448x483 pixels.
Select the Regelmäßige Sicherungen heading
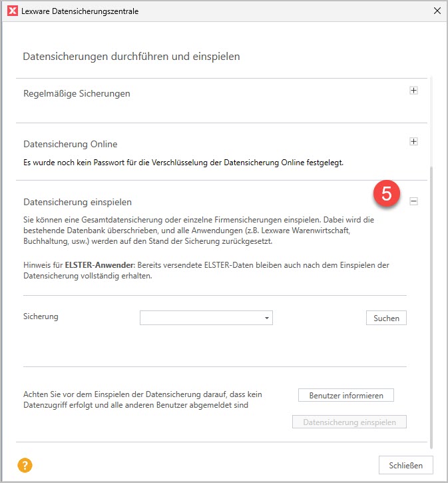pos(77,93)
